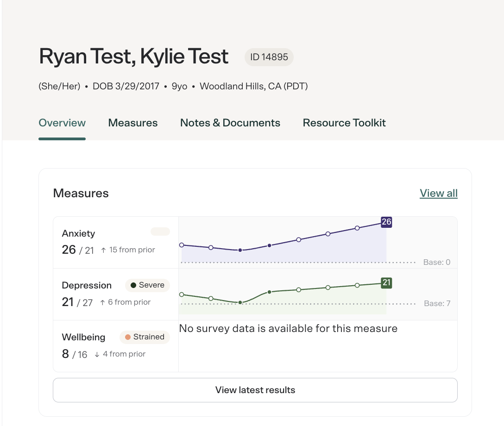Select the Severe status badge
Viewport: 504px width, 426px height.
coord(147,285)
